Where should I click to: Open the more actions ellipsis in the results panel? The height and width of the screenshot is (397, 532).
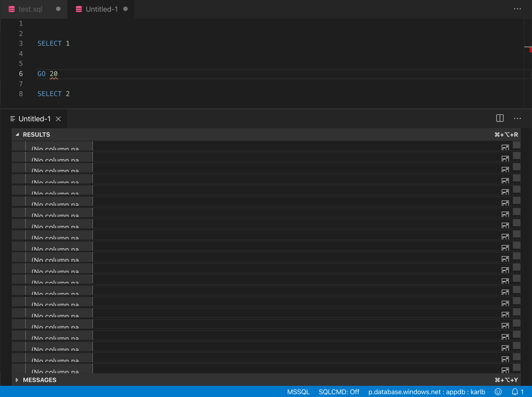517,118
